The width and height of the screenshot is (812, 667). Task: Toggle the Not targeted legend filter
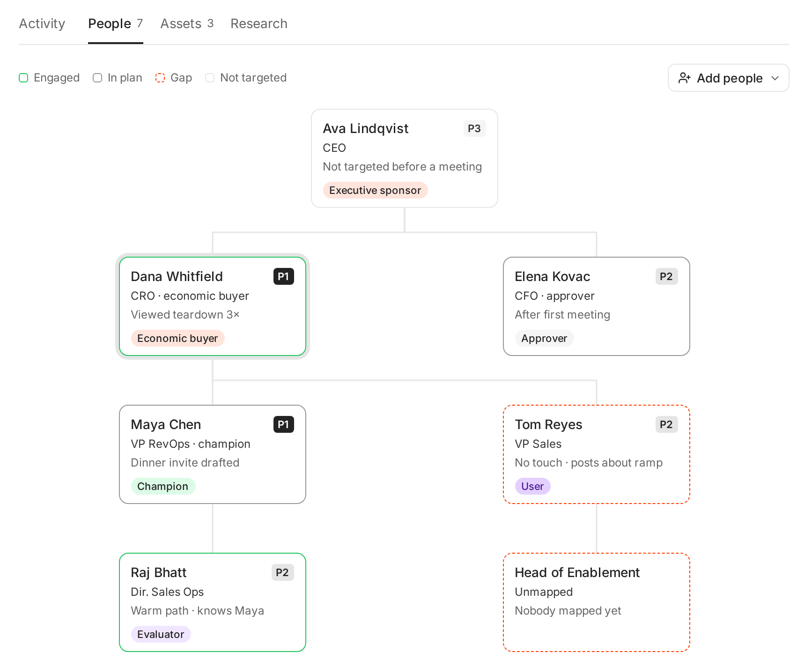click(x=246, y=78)
